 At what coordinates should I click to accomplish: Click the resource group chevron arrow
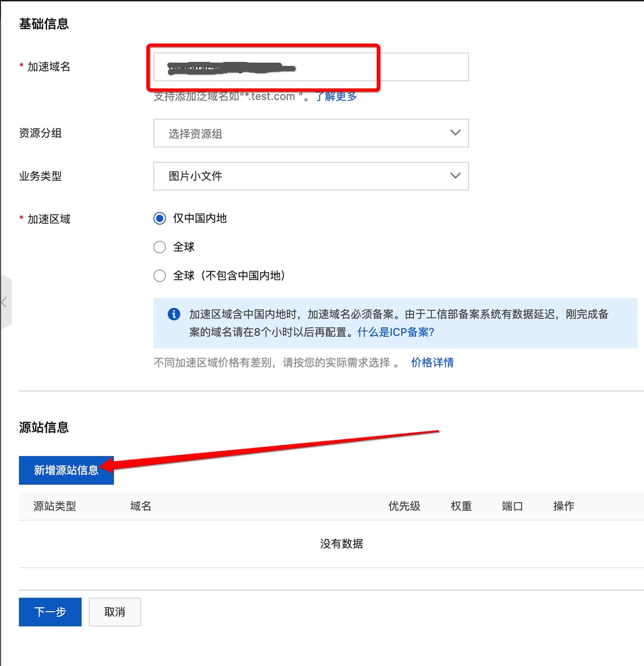(x=455, y=132)
